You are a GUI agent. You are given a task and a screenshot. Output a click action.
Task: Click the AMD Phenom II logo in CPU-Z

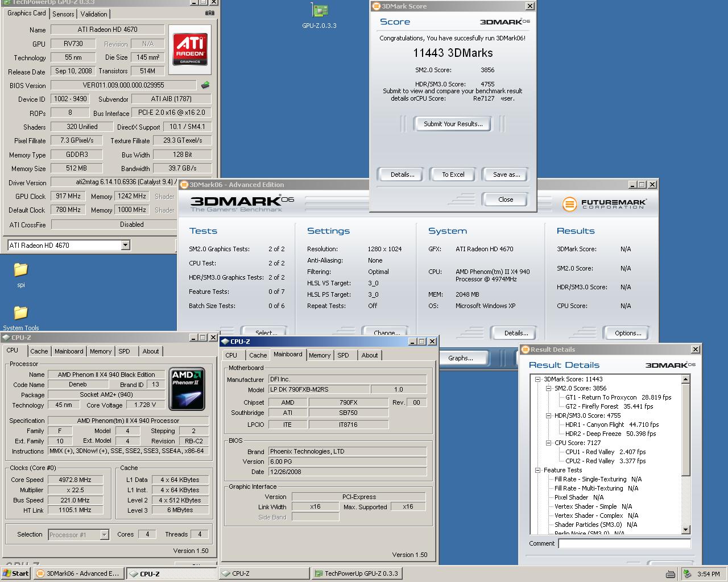(188, 389)
